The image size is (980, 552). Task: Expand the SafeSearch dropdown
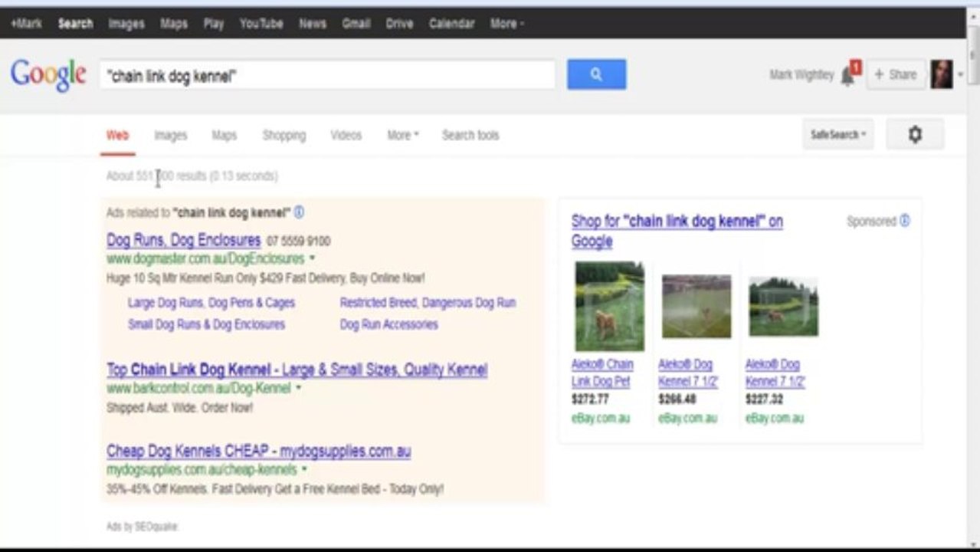click(838, 135)
